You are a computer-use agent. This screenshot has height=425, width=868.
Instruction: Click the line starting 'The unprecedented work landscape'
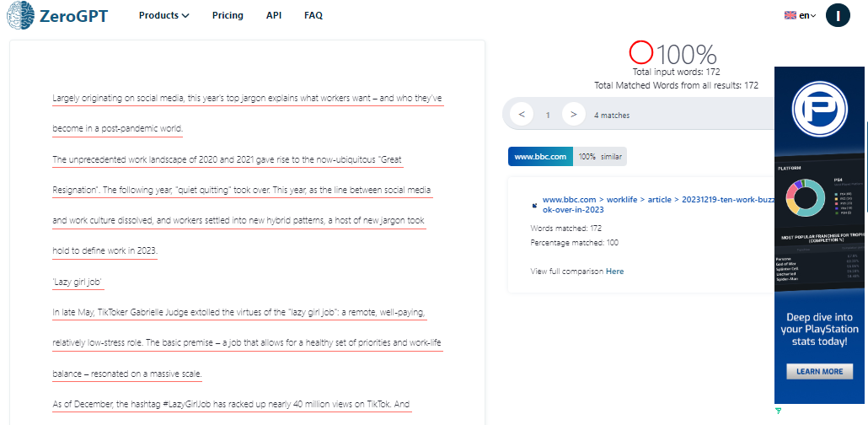pyautogui.click(x=227, y=159)
